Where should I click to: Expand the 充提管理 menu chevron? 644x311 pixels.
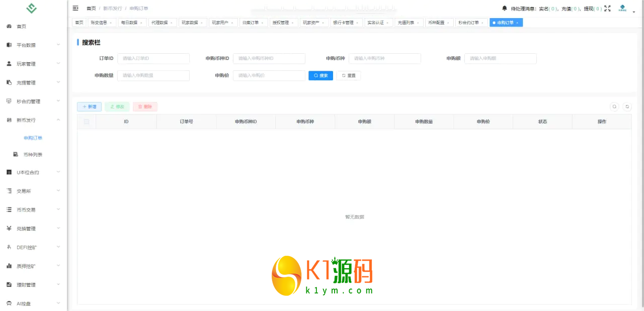click(x=58, y=82)
